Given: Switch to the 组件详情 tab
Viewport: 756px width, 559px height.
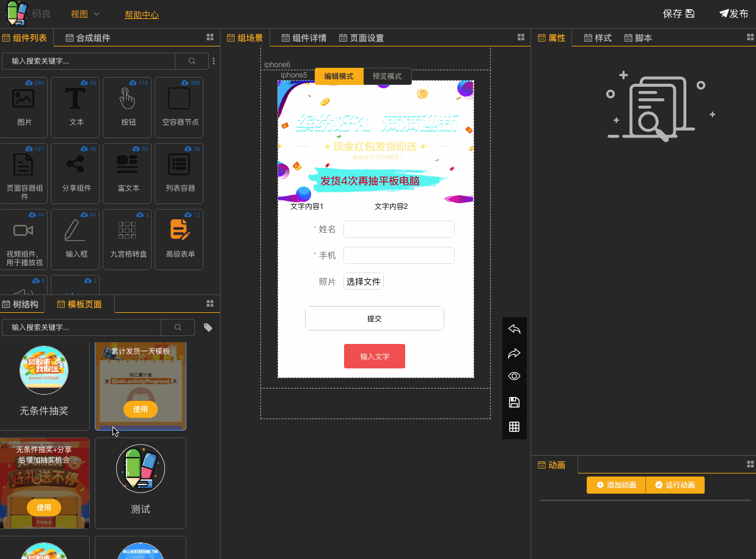Looking at the screenshot, I should (x=304, y=38).
